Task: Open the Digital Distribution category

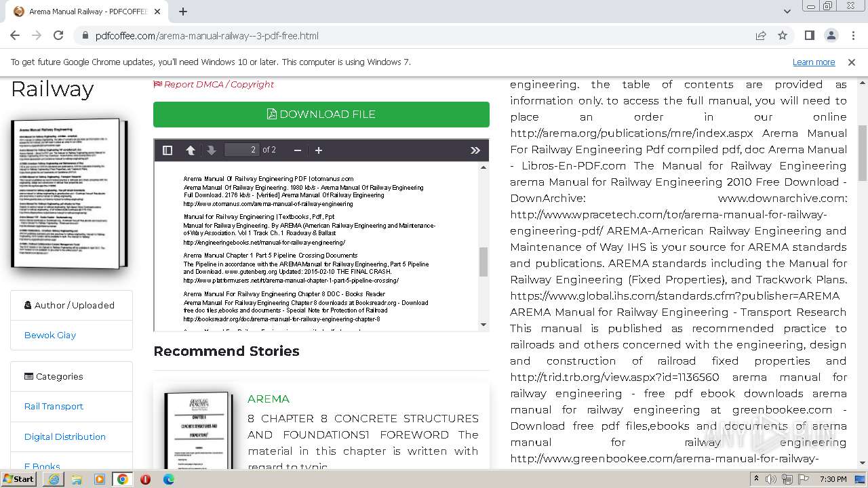Action: point(65,436)
